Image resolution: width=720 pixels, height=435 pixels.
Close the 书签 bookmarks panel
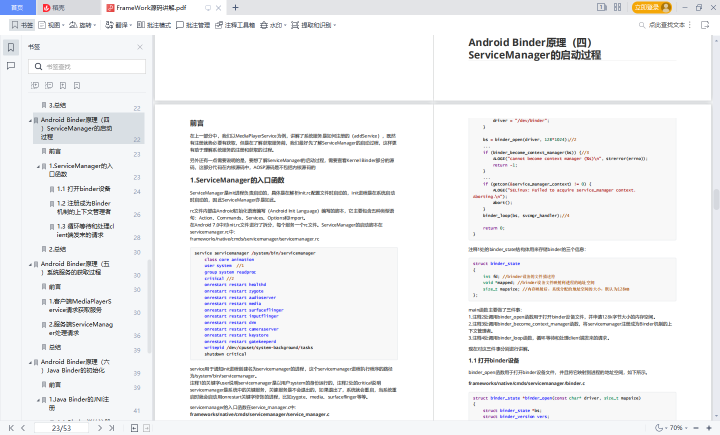(140, 47)
